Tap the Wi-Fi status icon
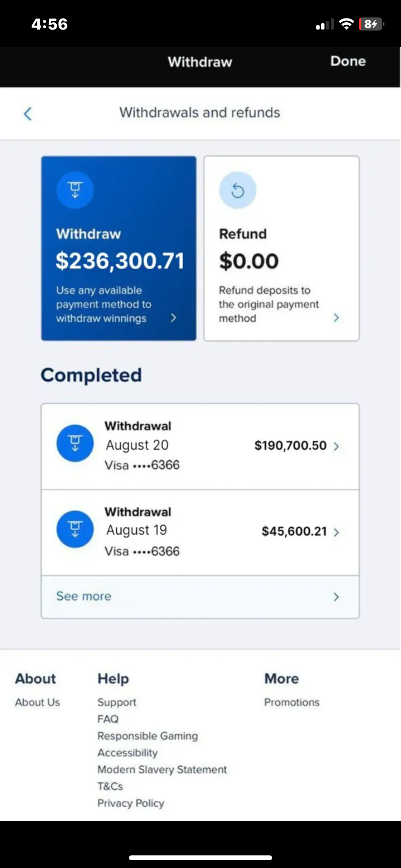Screen dimensions: 401x868 pyautogui.click(x=346, y=24)
